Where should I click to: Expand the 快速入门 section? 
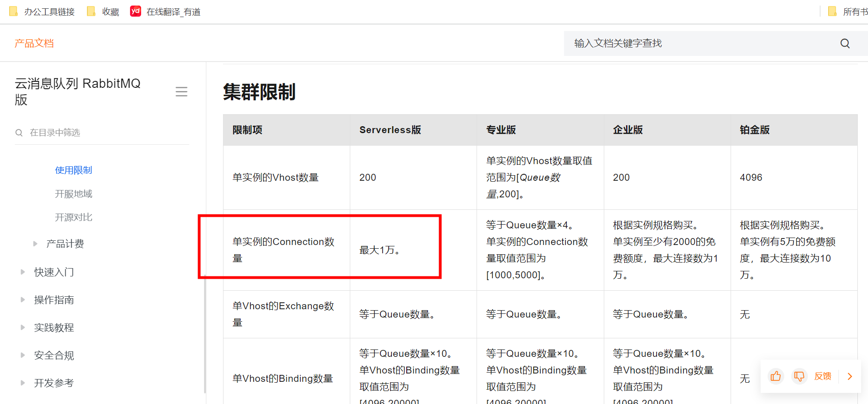click(x=23, y=272)
